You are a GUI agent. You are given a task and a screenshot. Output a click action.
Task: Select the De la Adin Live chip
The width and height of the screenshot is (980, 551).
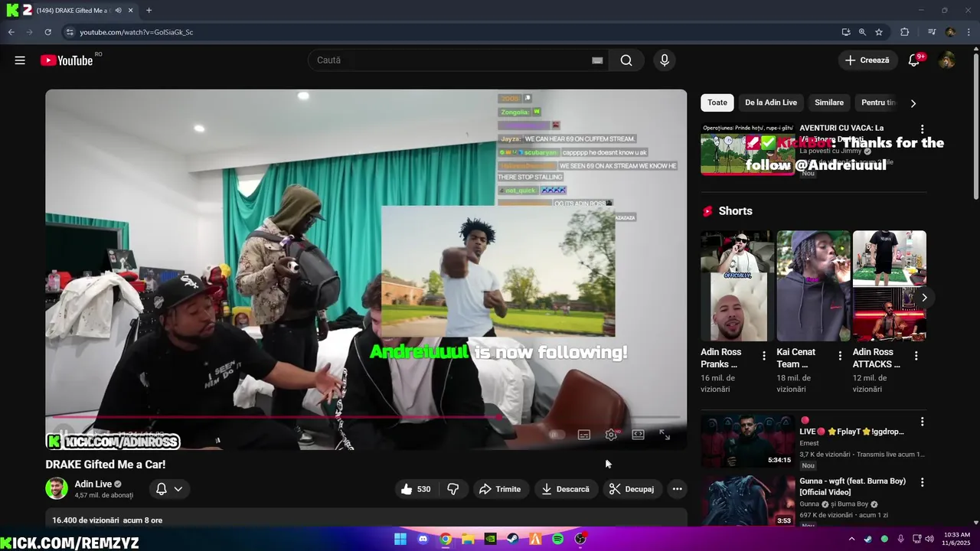click(771, 103)
